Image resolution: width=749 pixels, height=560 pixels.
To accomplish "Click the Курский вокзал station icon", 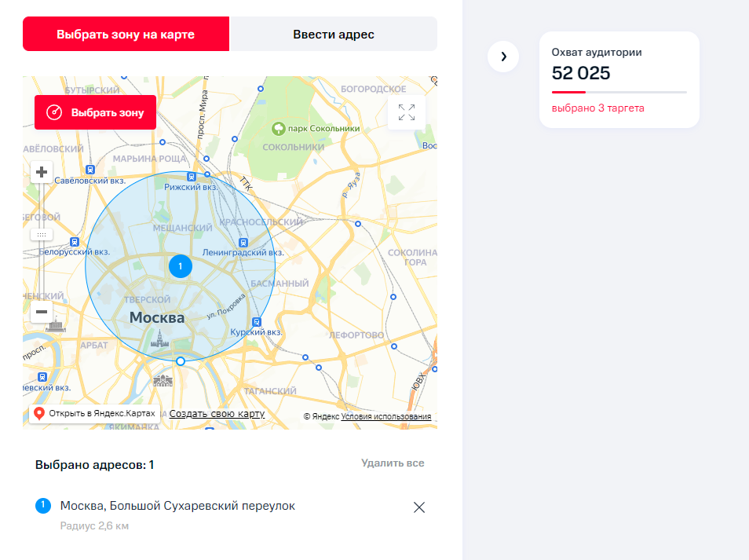I will 257,321.
